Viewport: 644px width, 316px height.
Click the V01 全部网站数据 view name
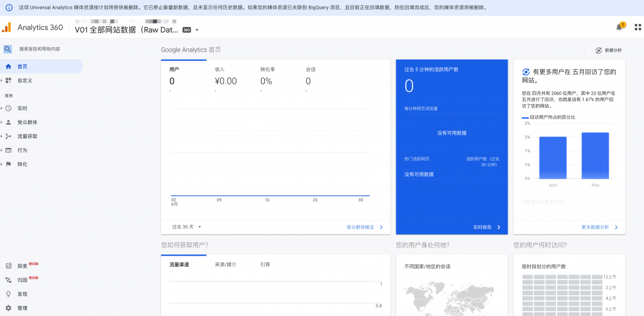point(126,30)
